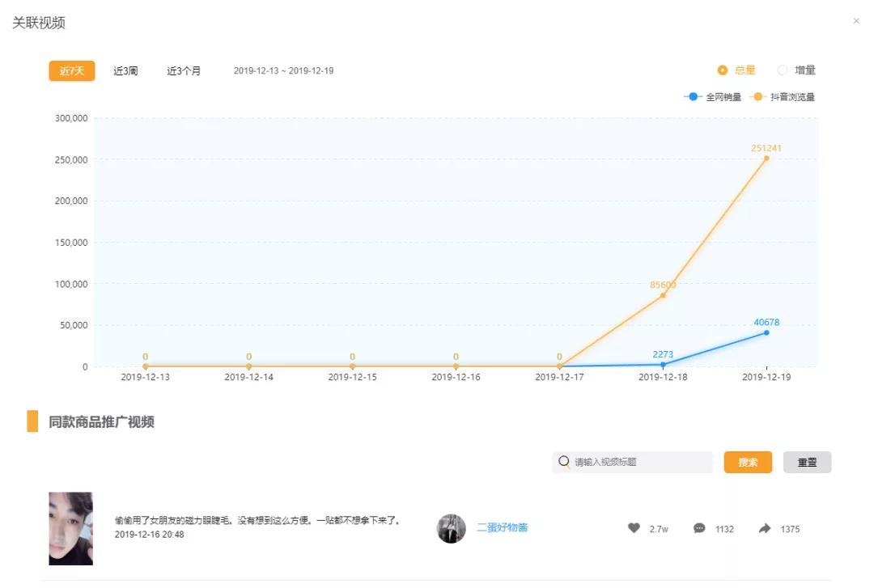Click the share arrow icon showing 1375
Viewport: 874px width, 588px height.
coord(765,528)
